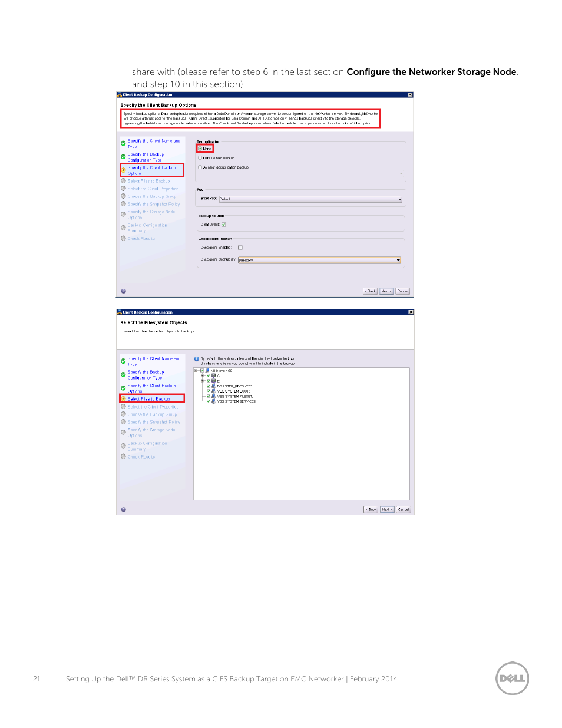This screenshot has height=728, width=562.
Task: Click green check icon beside Client Name step, upper dialog
Action: tap(123, 143)
